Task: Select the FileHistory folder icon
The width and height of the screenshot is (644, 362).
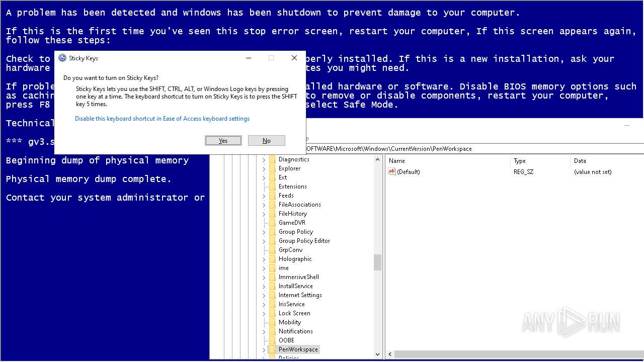Action: click(x=272, y=214)
